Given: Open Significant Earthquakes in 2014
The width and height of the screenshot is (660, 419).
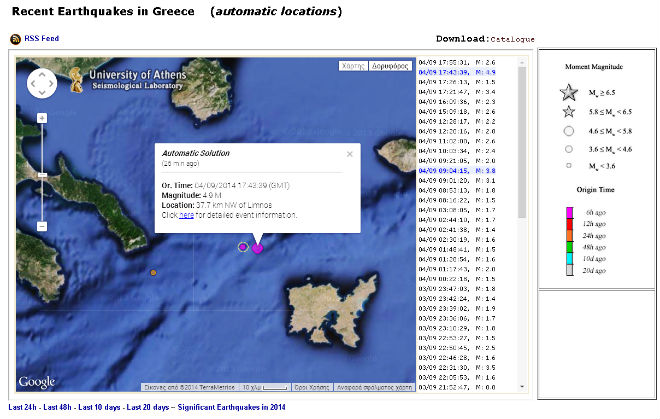Looking at the screenshot, I should tap(228, 407).
